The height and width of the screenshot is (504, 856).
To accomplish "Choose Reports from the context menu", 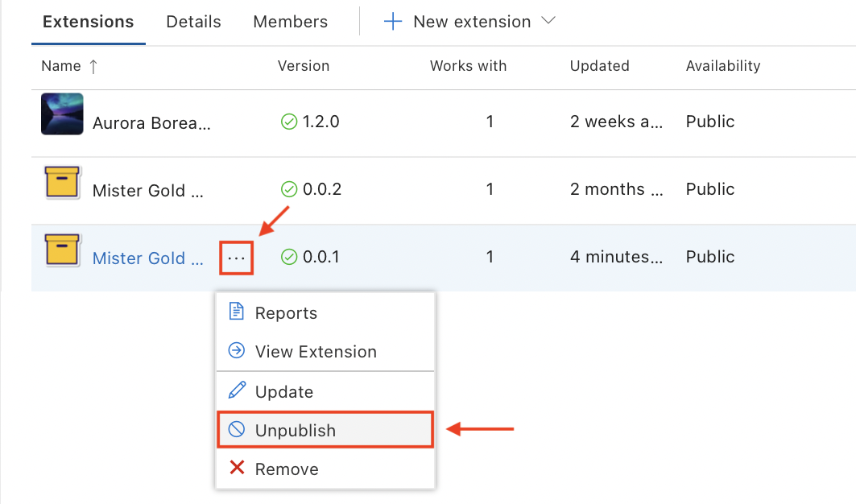I will (x=284, y=312).
